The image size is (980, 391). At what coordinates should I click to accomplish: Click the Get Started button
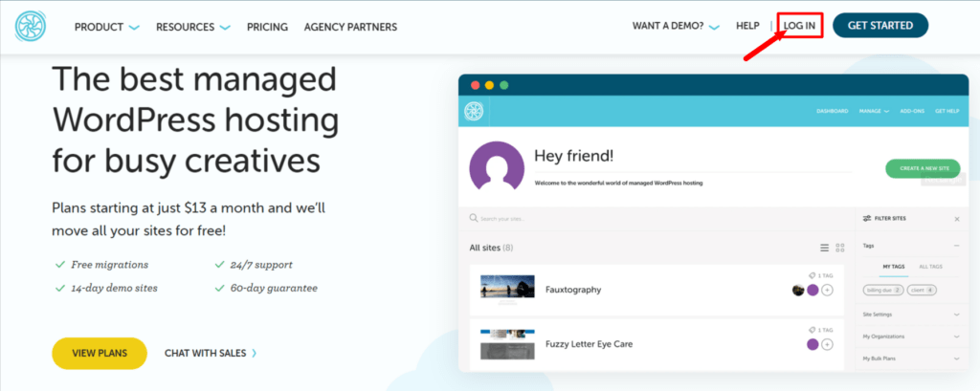click(x=880, y=26)
